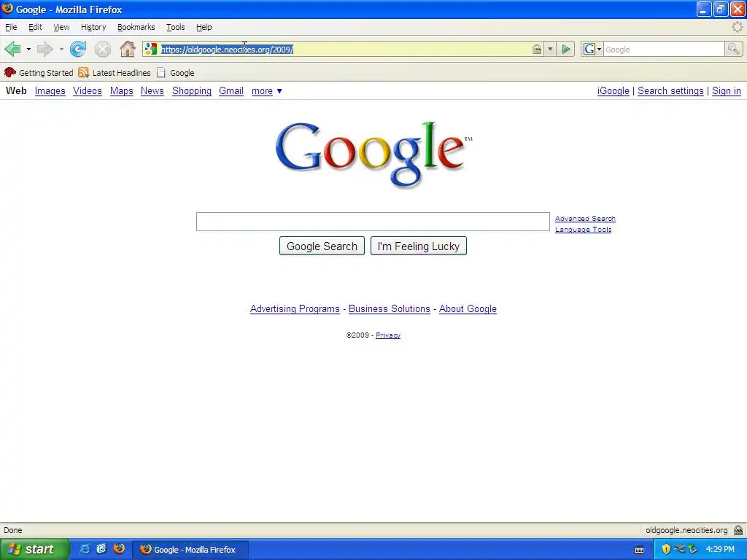Click the Google logo image
Viewport: 747px width, 560px height.
[374, 155]
